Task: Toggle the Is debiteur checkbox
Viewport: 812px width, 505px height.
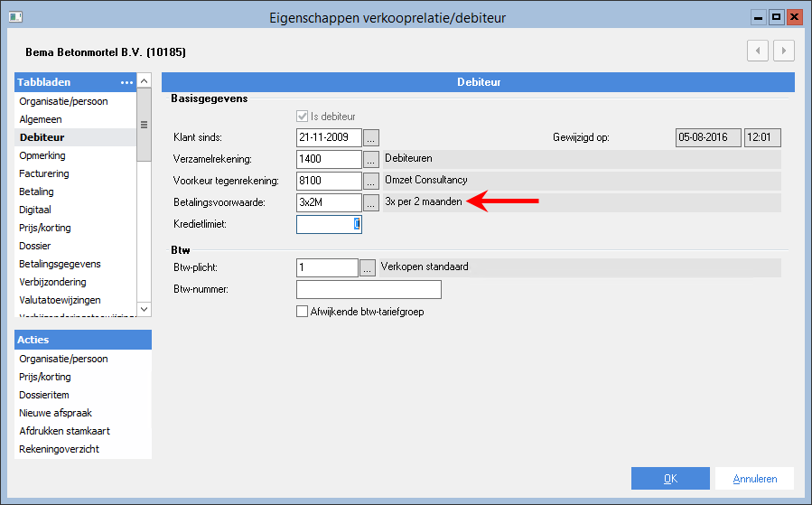Action: [x=303, y=116]
